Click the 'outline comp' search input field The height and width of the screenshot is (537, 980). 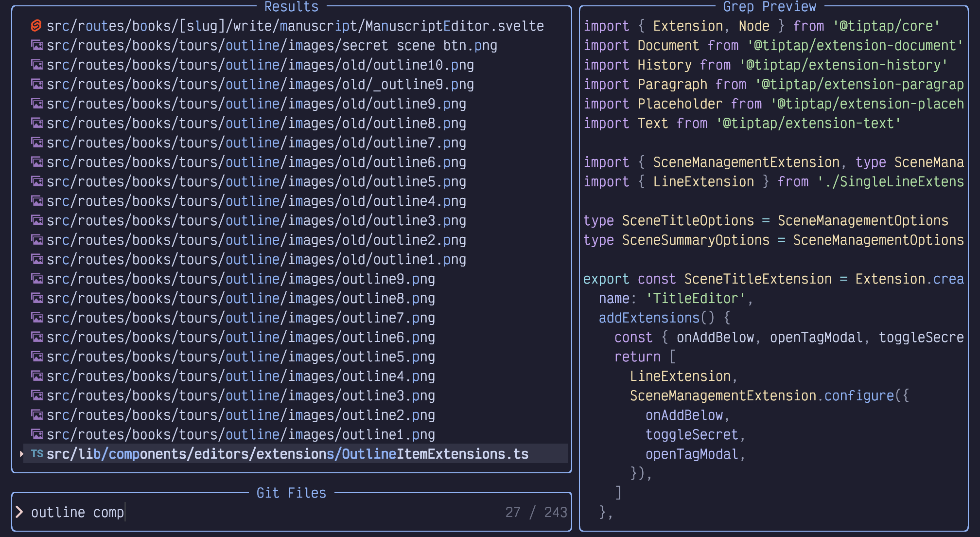pos(292,512)
